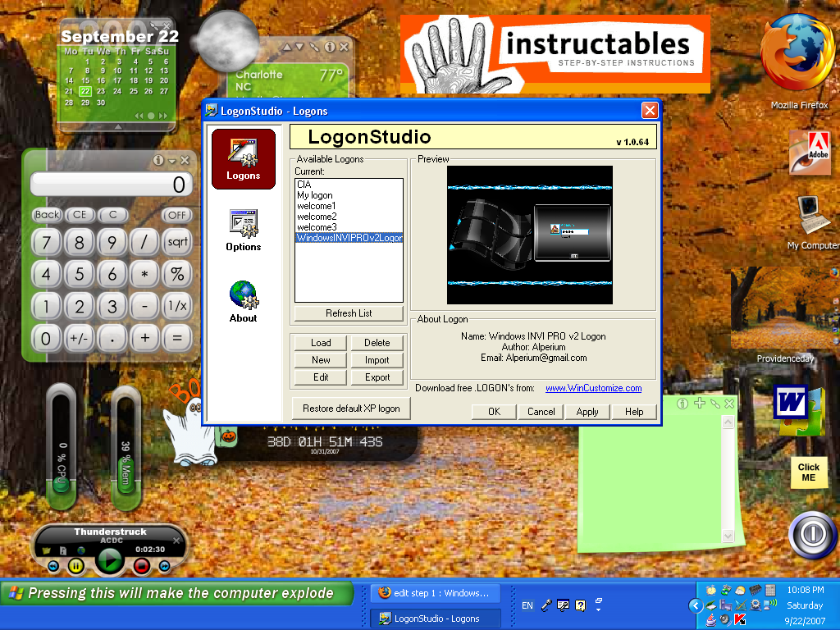The image size is (840, 630).
Task: Click the sticky note's scrollbar up arrow
Action: click(728, 422)
